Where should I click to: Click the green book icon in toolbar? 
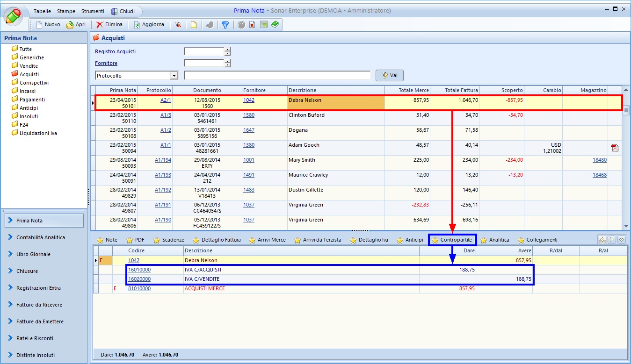click(275, 25)
